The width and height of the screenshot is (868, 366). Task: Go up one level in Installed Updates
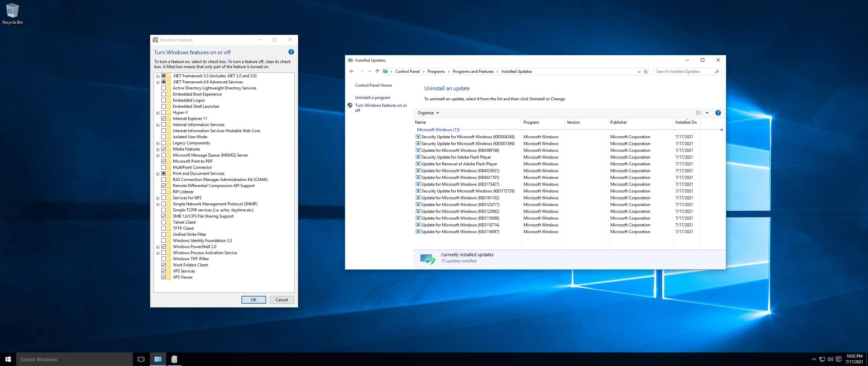tap(377, 71)
